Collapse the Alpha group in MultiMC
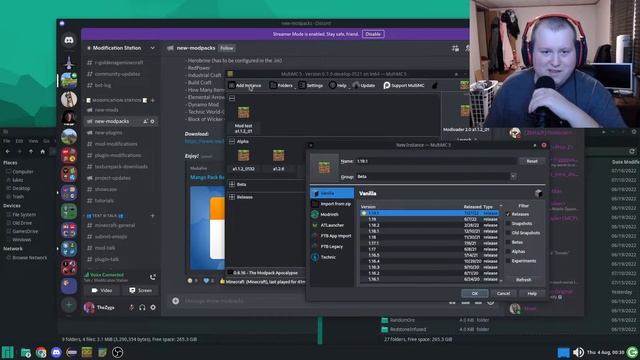640x360 pixels. [x=232, y=141]
